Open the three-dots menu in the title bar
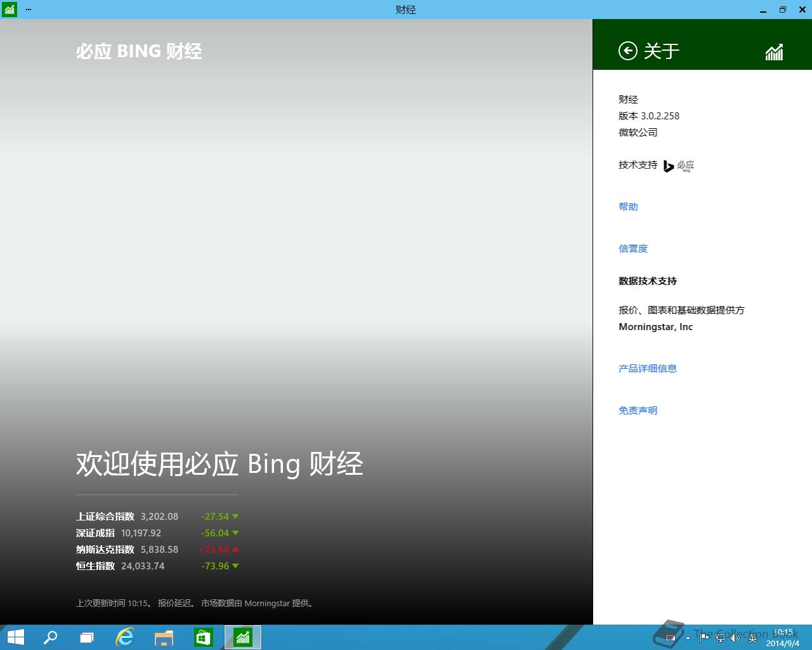This screenshot has width=812, height=650. tap(29, 10)
